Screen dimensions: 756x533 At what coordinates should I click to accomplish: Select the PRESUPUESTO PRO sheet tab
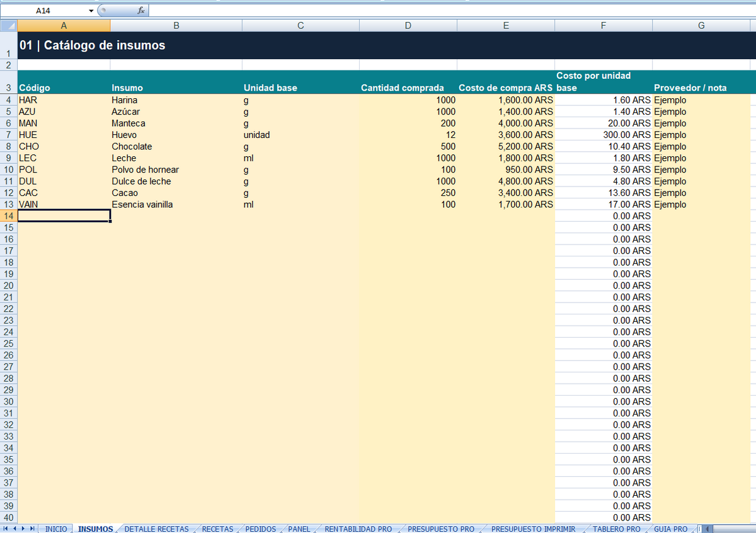click(x=441, y=529)
